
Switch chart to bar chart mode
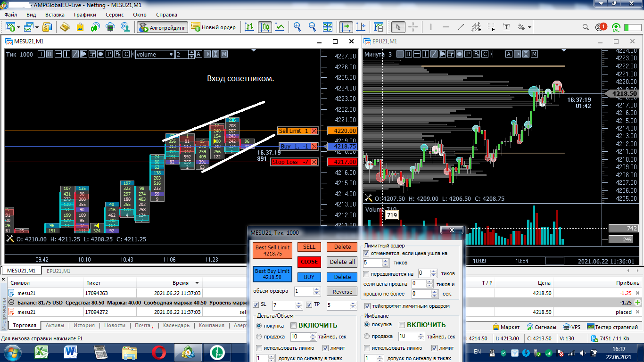point(249,27)
